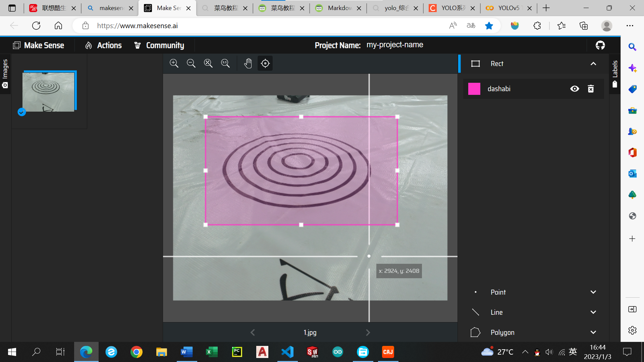The image size is (644, 362).
Task: Expand the Polygon section
Action: coord(593,333)
